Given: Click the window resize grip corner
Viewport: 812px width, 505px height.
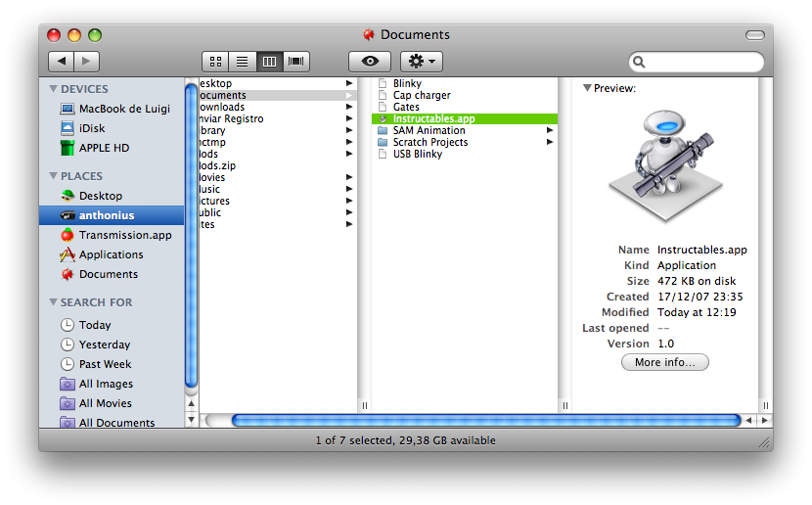Looking at the screenshot, I should click(x=764, y=441).
